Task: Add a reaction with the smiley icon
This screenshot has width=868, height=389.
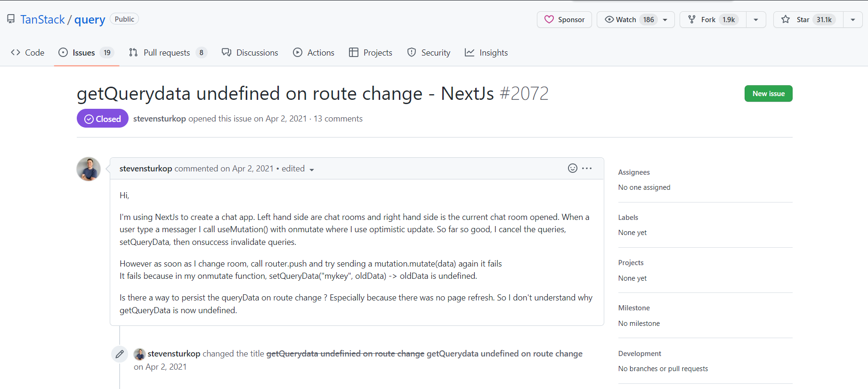Action: [x=572, y=168]
